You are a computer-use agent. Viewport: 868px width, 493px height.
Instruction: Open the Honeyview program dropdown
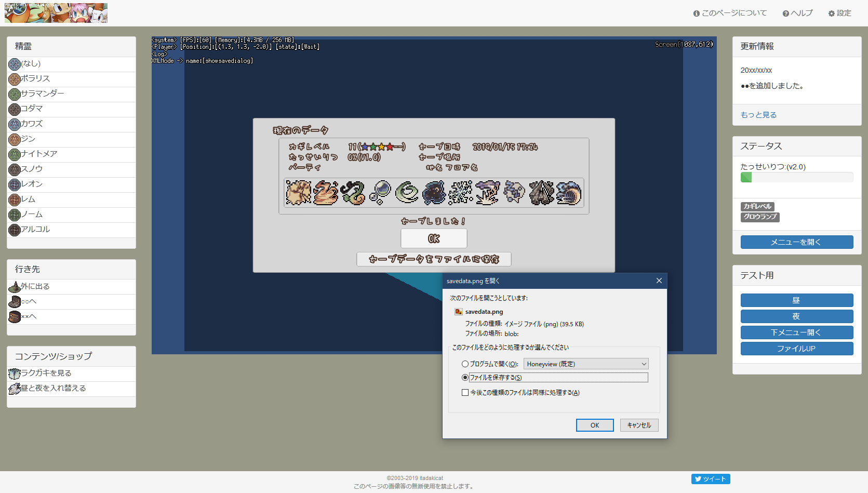(585, 364)
